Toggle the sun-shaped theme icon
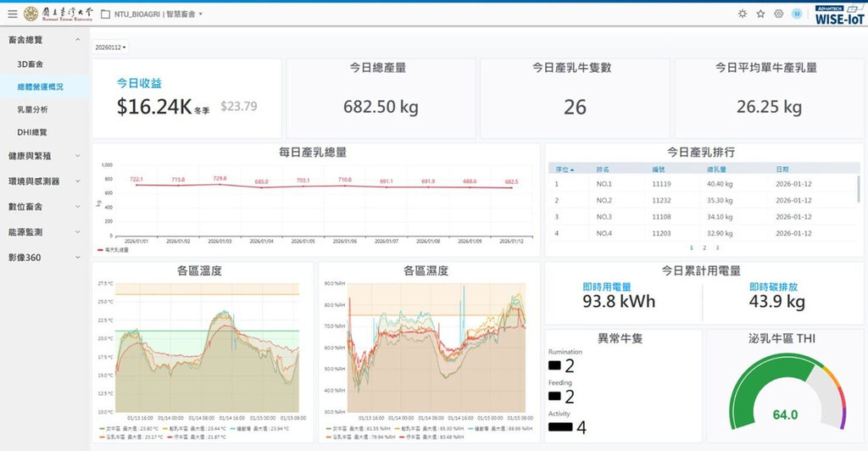The image size is (868, 451). pos(743,14)
